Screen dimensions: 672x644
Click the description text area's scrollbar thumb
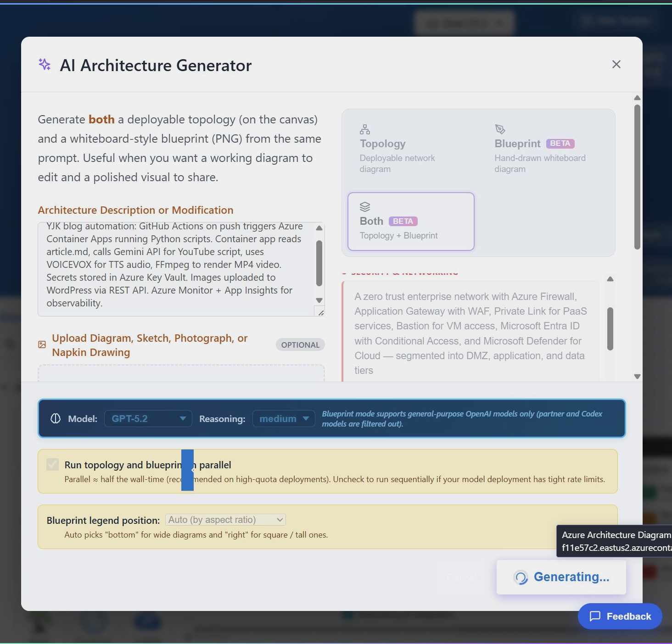(319, 263)
